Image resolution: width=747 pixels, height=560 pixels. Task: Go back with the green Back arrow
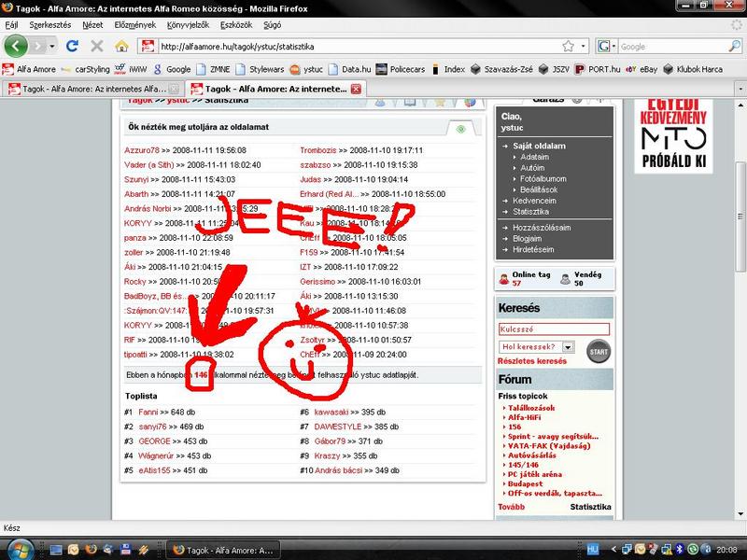coord(16,46)
